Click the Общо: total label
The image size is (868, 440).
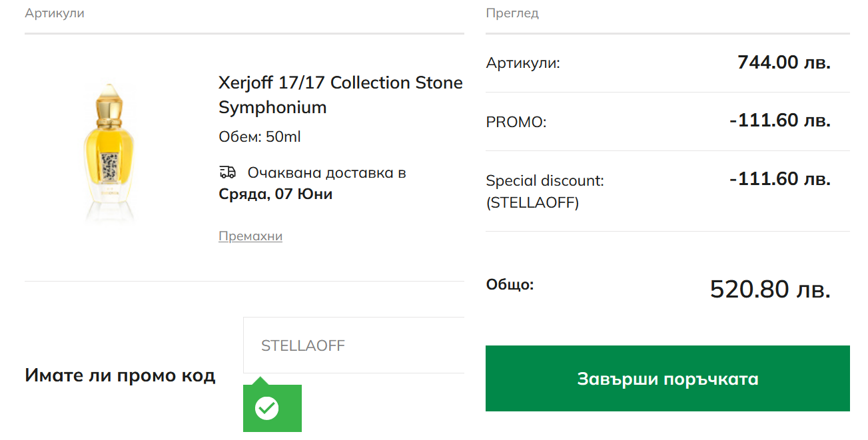(510, 285)
